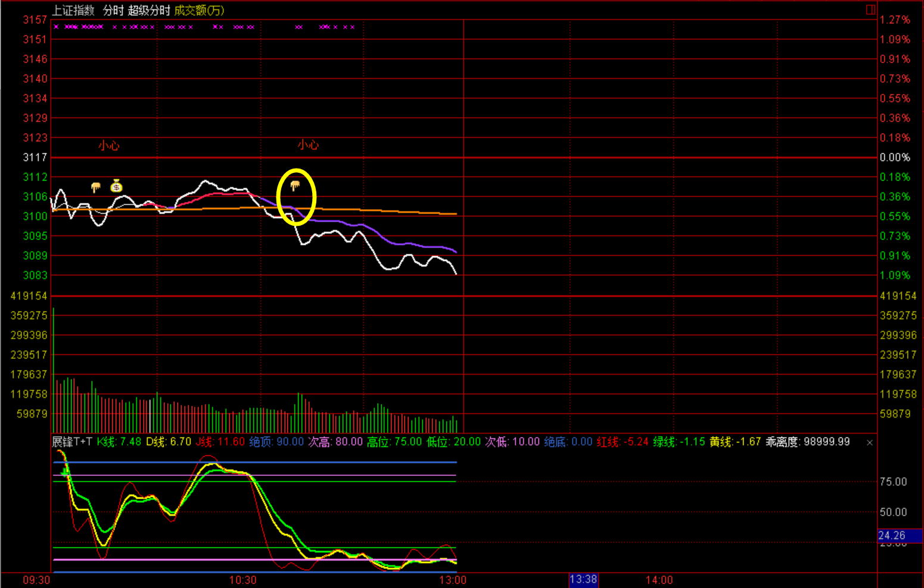
Task: Click the D线: 6.70 value
Action: [169, 441]
